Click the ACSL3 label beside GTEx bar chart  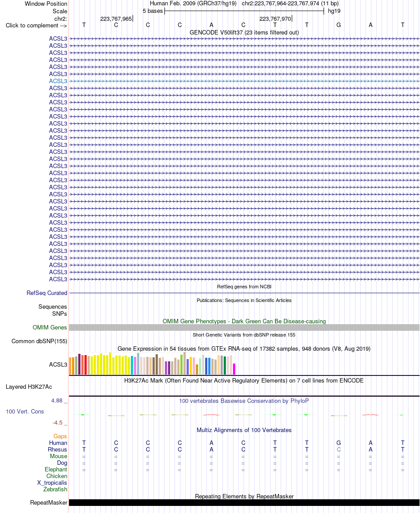(58, 364)
